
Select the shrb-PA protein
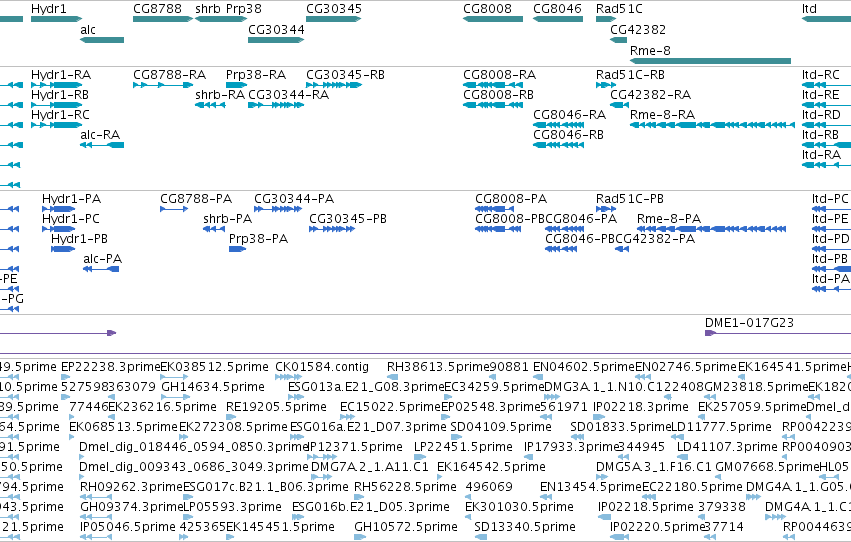(214, 229)
